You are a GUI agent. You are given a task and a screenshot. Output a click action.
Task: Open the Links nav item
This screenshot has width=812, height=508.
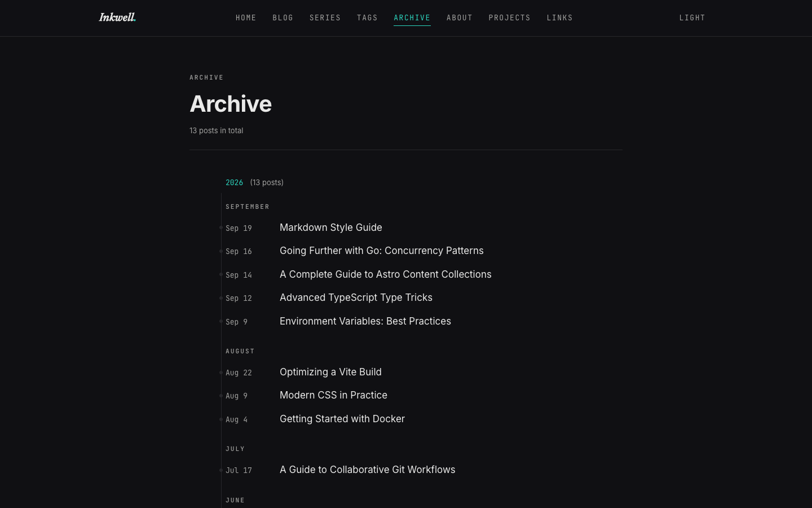pyautogui.click(x=560, y=18)
